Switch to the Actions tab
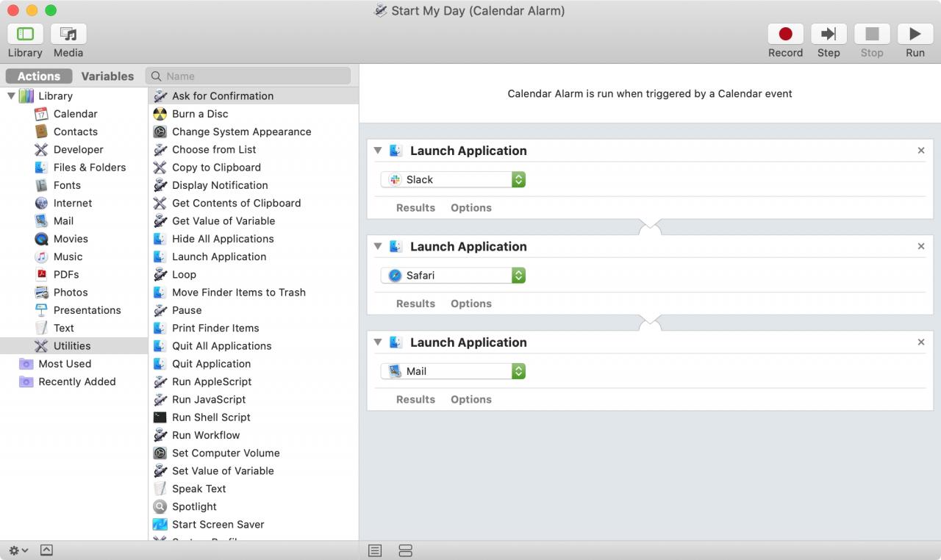The width and height of the screenshot is (941, 560). 39,76
